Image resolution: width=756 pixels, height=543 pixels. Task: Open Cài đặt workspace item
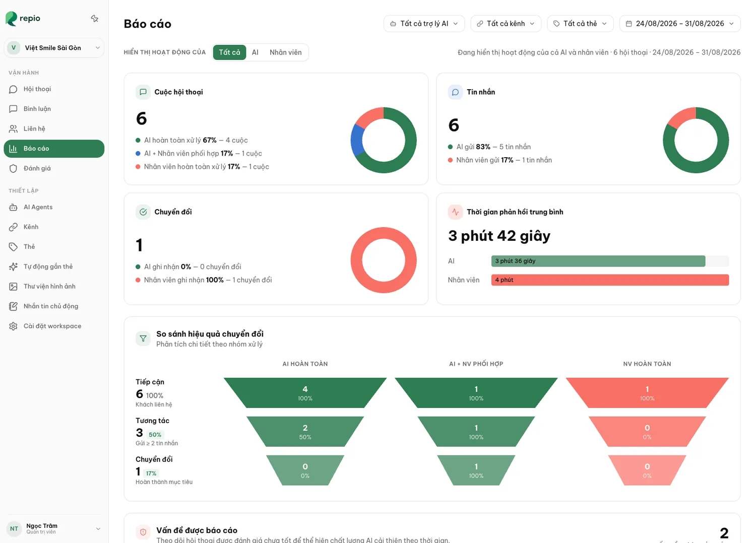(54, 326)
